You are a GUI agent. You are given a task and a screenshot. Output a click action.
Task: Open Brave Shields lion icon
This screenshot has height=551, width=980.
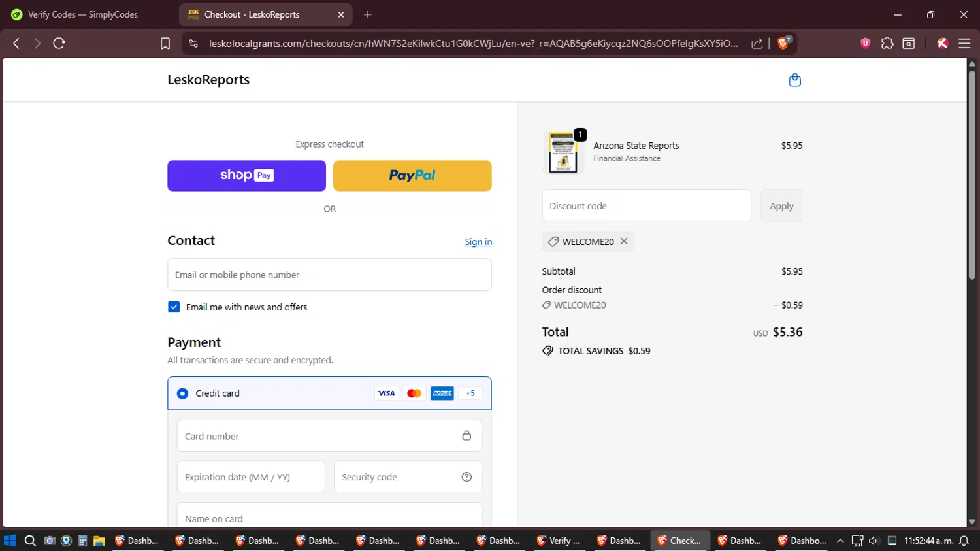pyautogui.click(x=783, y=43)
